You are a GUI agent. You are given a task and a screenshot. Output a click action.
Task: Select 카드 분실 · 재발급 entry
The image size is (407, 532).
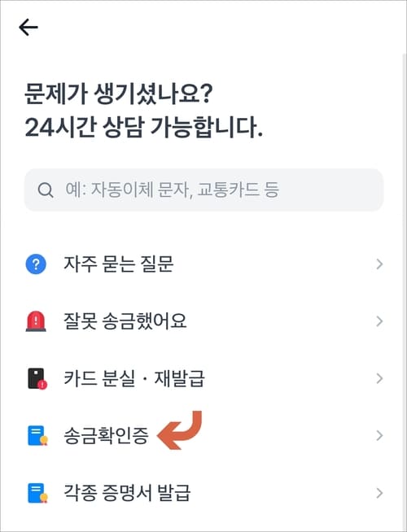[x=203, y=378]
